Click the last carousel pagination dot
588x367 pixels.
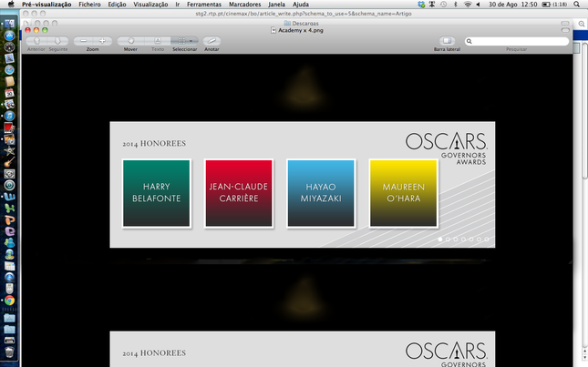[x=487, y=239]
